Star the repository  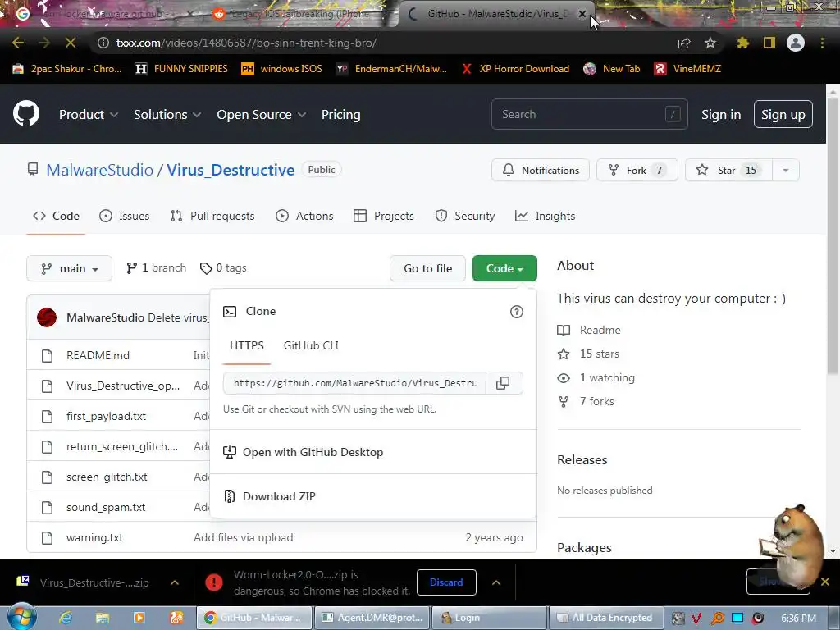point(728,170)
